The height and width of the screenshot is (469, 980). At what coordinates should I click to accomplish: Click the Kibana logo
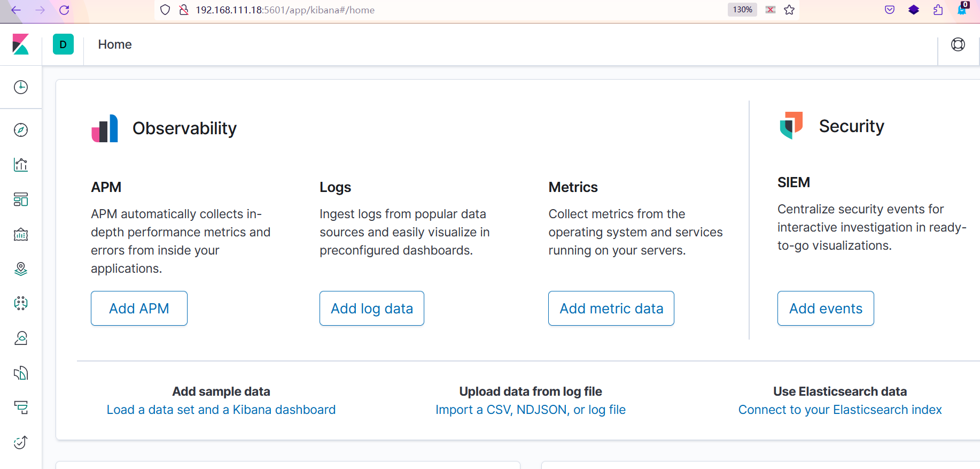pyautogui.click(x=21, y=44)
